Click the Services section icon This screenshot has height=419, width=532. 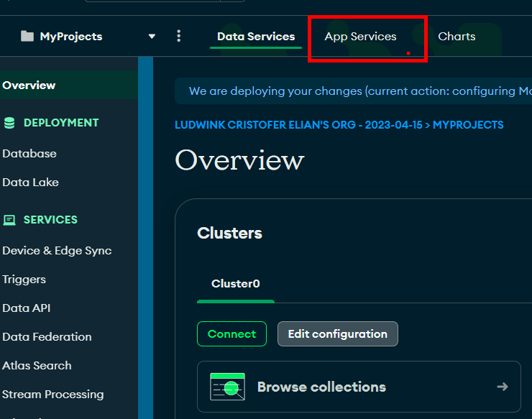coord(9,220)
